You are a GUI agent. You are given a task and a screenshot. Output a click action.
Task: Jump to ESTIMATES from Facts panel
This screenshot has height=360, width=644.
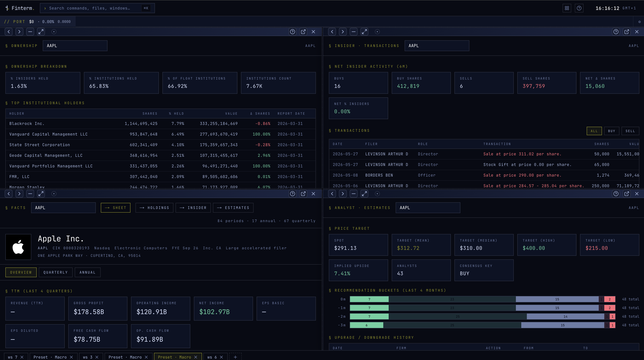tap(233, 208)
